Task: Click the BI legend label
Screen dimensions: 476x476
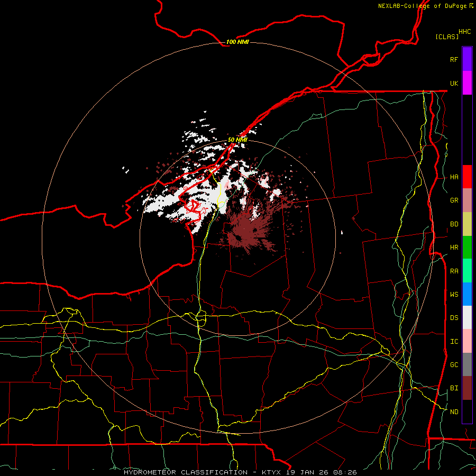Action: [x=454, y=388]
